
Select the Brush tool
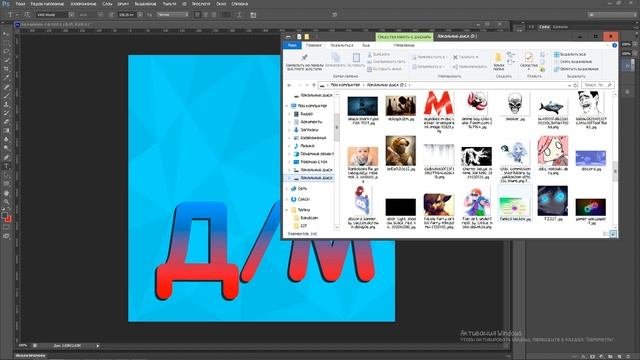click(6, 96)
